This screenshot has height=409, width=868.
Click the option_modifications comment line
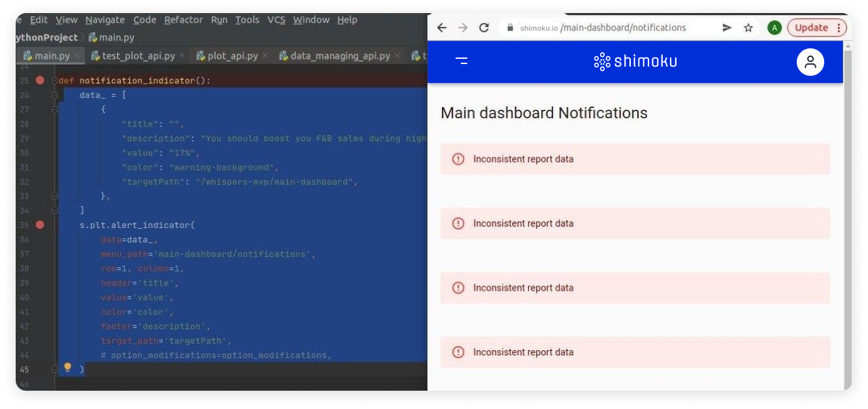[216, 355]
